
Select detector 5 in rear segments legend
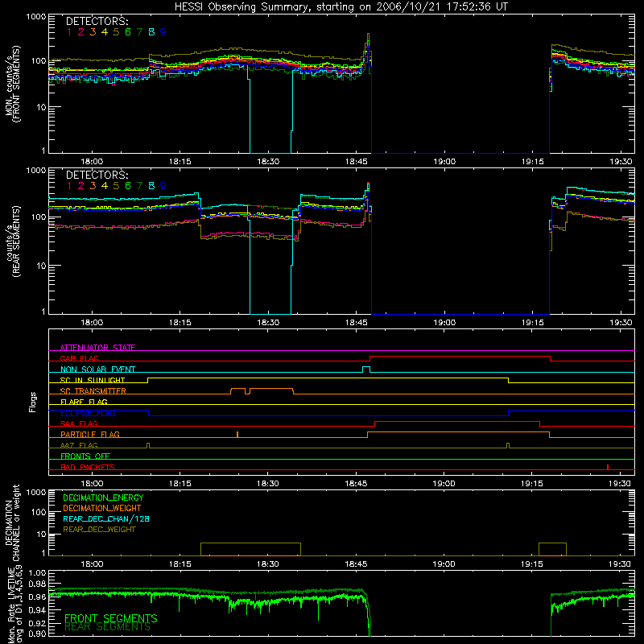tap(116, 186)
